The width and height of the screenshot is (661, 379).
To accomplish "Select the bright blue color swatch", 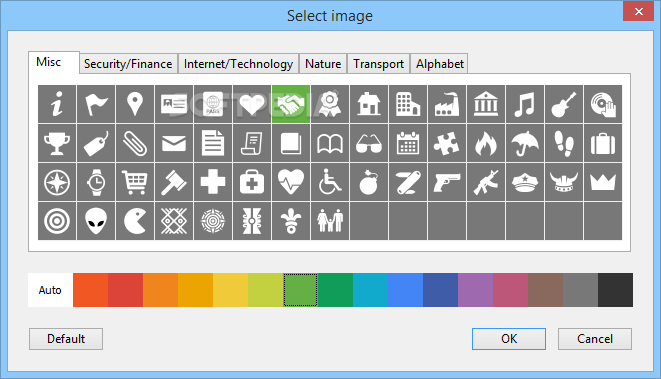I will pyautogui.click(x=405, y=290).
